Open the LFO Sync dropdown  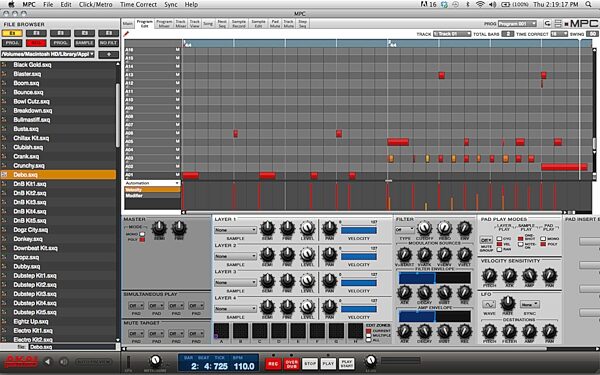(530, 305)
